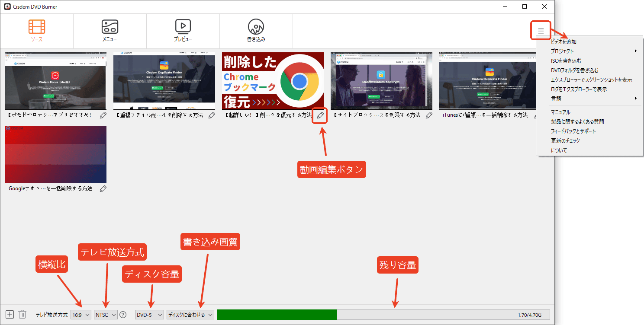The width and height of the screenshot is (644, 325).
Task: Select the メニュー tab icon
Action: (x=110, y=30)
